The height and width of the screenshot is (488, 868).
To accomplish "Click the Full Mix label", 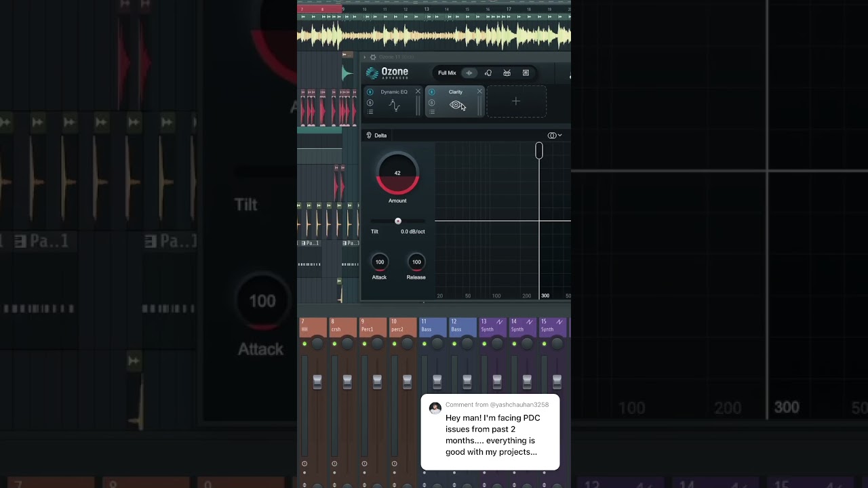I will point(447,73).
